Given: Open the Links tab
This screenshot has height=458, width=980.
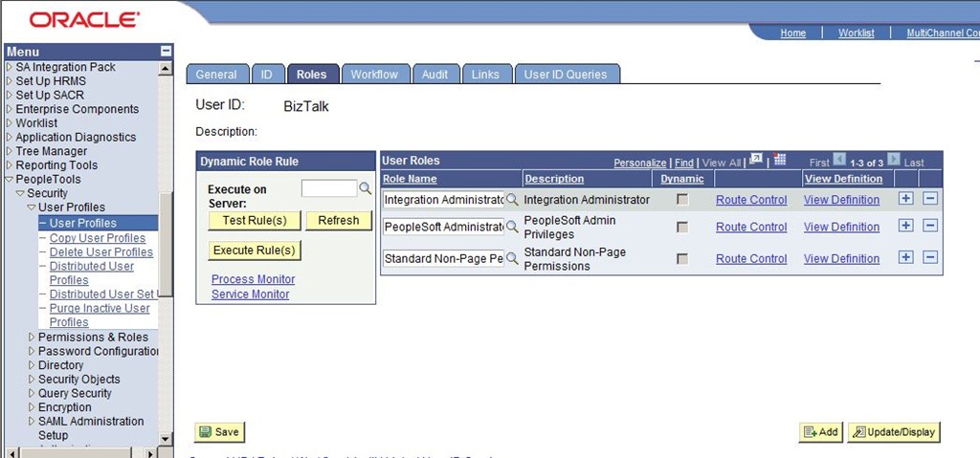Looking at the screenshot, I should point(486,74).
